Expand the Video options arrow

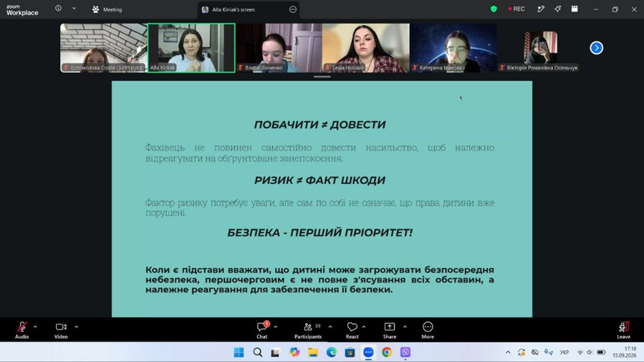pos(76,327)
